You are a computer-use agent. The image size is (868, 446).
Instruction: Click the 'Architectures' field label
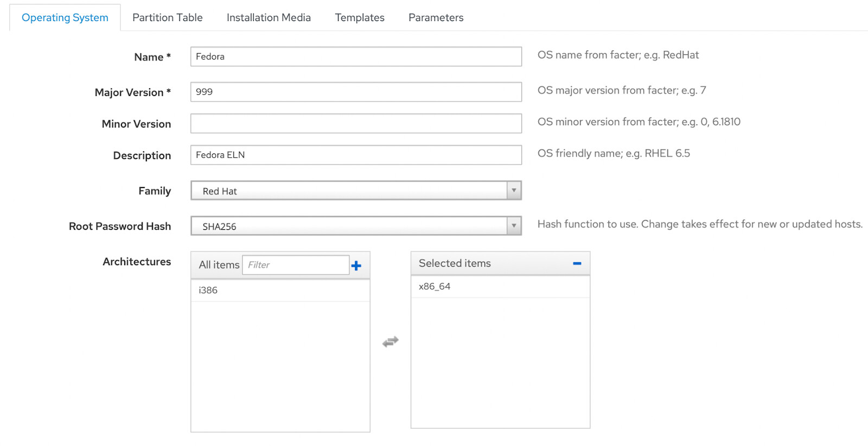tap(137, 262)
